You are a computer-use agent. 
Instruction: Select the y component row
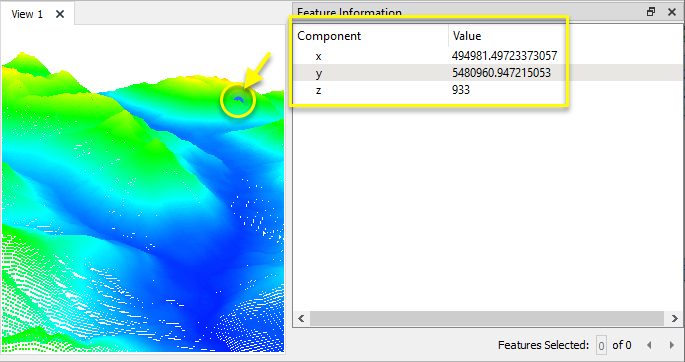[x=488, y=73]
